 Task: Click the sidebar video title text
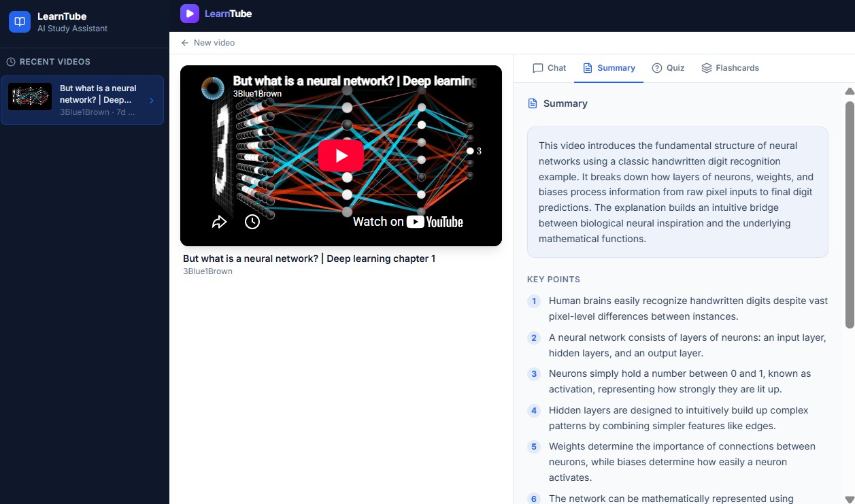[x=99, y=94]
